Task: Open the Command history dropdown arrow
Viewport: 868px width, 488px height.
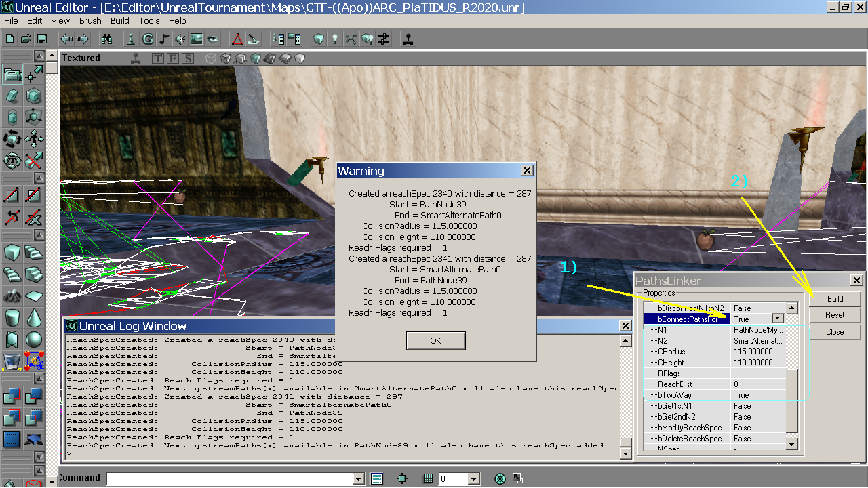Action: coord(359,479)
